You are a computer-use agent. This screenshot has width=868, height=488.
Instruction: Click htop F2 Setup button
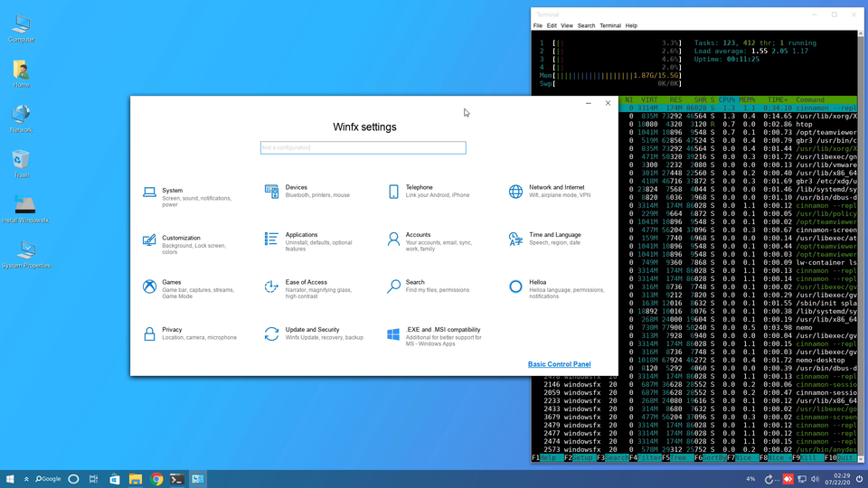(x=580, y=458)
